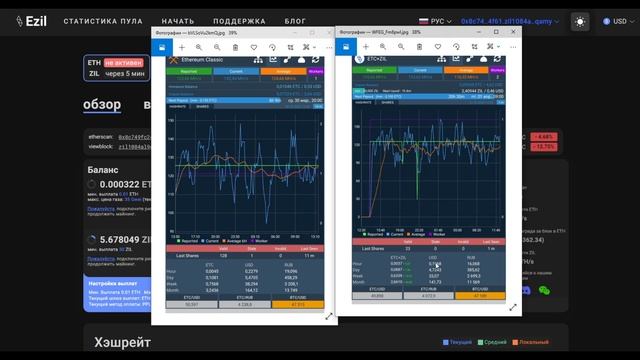Rotate the image in left Photos window
Screen dimensions: 640x360
tap(272, 47)
